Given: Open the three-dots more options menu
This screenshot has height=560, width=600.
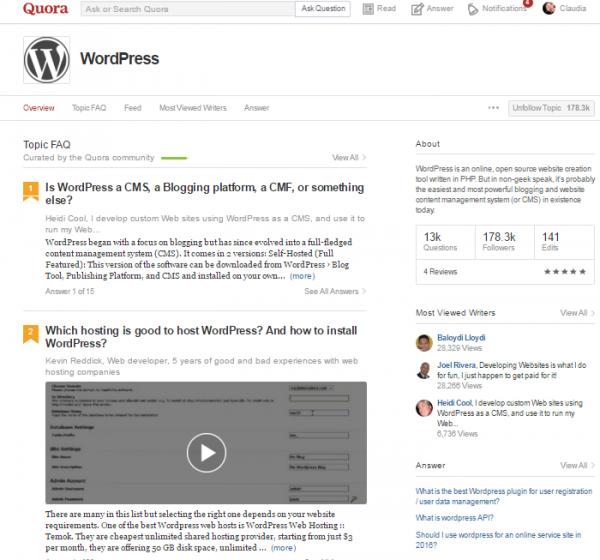Looking at the screenshot, I should 494,108.
